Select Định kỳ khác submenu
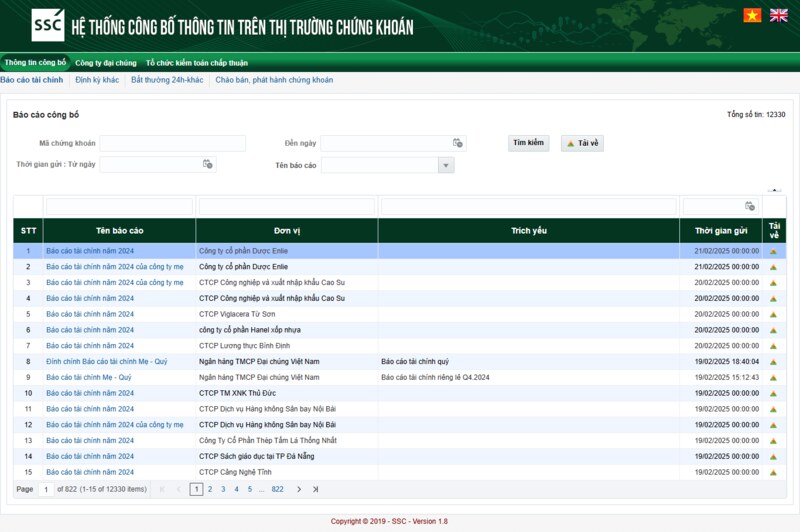The width and height of the screenshot is (800, 532). (x=97, y=80)
